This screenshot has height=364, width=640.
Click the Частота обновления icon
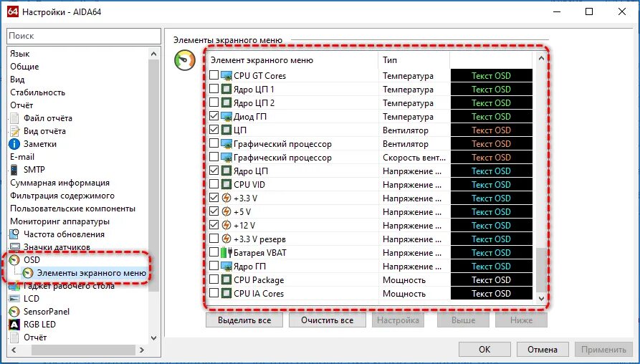pos(14,234)
